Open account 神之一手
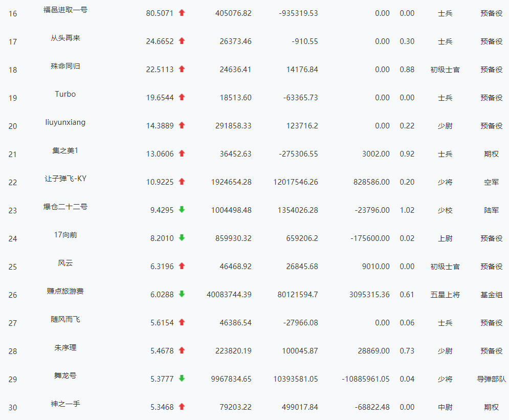Screen dimensions: 509x420 point(65,404)
